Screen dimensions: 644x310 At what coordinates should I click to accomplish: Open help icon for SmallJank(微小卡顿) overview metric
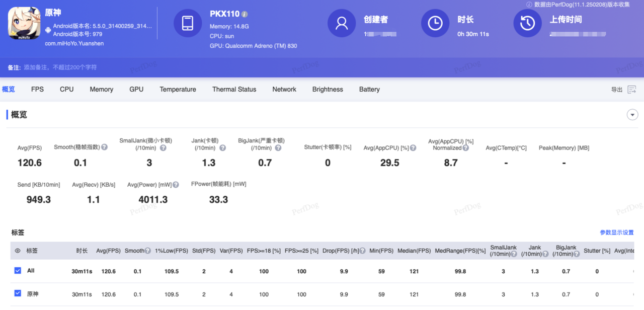[163, 148]
